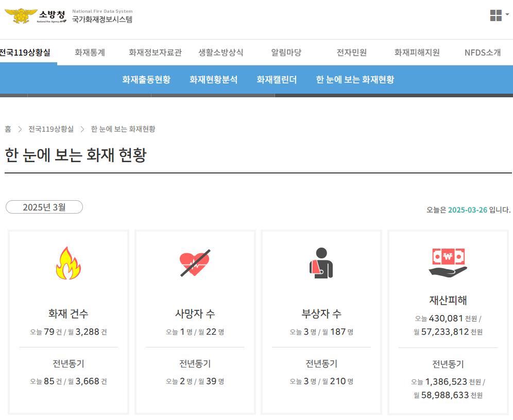Open the 화재현황분석 menu item
This screenshot has height=420, width=513.
(214, 80)
